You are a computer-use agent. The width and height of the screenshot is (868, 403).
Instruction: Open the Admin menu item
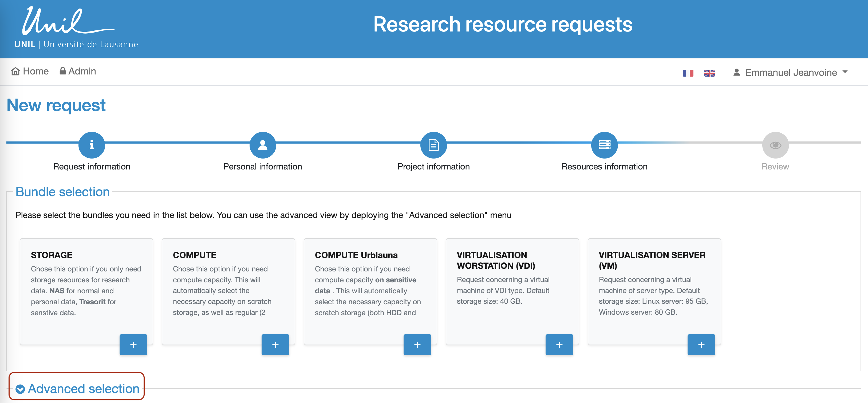[78, 71]
